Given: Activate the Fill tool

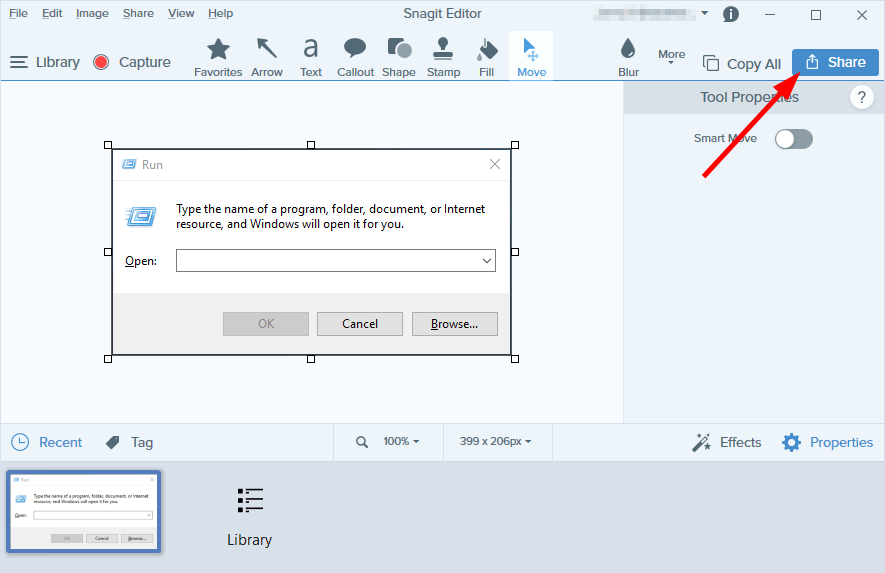Looking at the screenshot, I should click(x=487, y=57).
